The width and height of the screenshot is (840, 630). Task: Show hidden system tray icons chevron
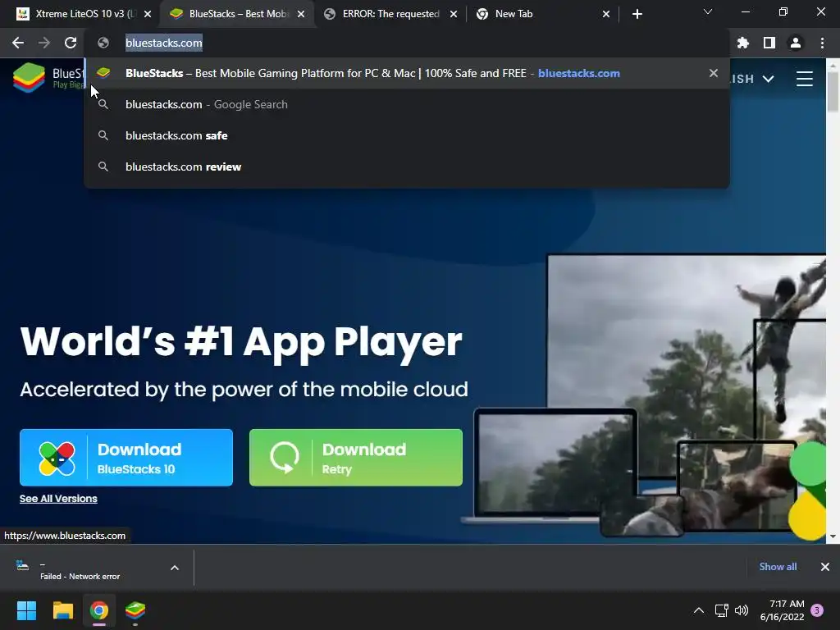tap(699, 610)
